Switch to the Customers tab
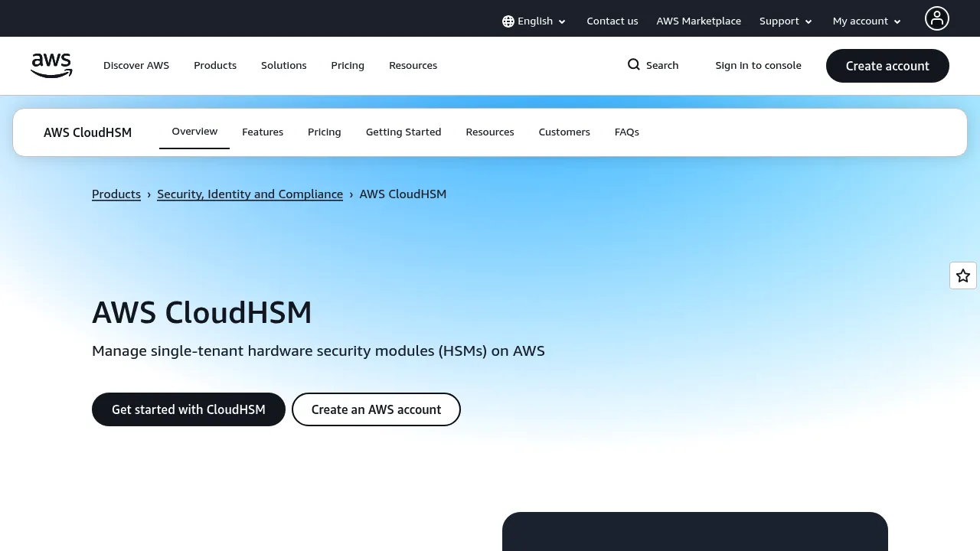 point(564,132)
